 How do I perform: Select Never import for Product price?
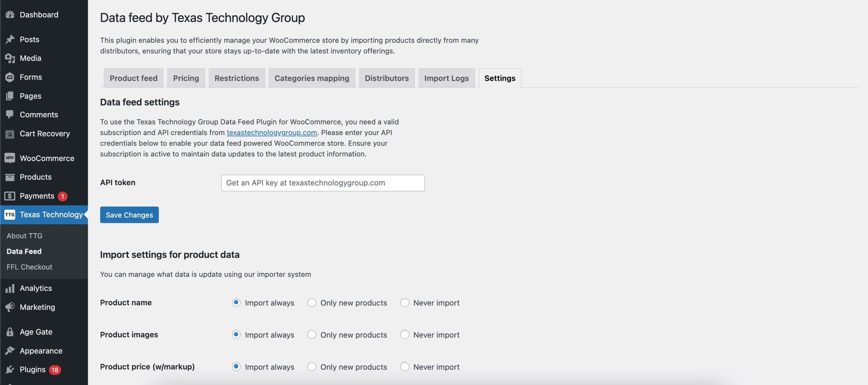coord(405,367)
